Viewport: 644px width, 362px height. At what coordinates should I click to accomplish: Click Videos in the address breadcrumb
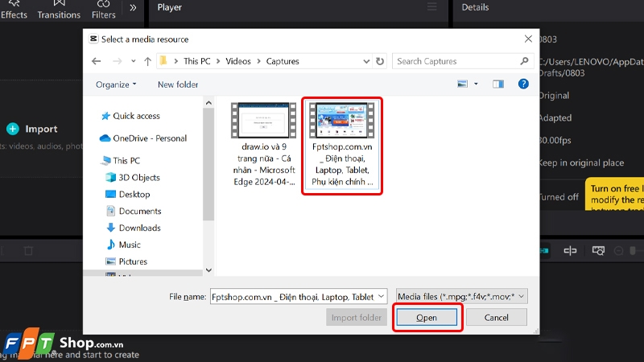pos(237,61)
